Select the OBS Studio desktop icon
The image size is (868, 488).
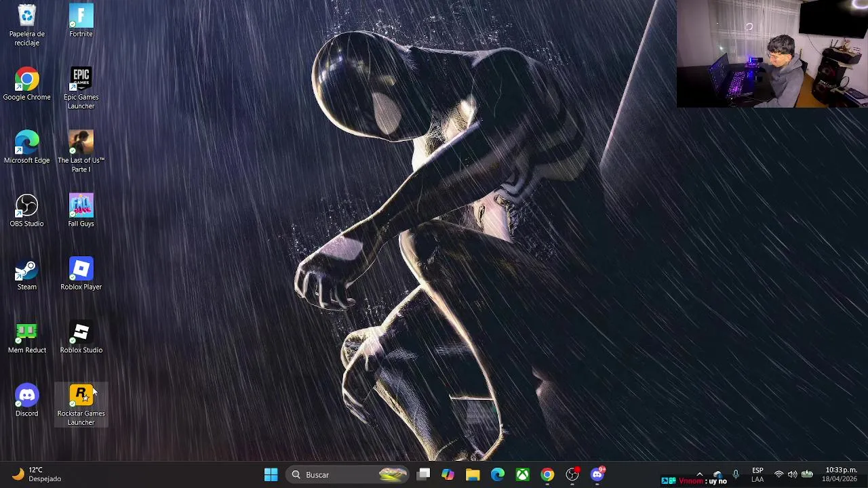click(26, 210)
